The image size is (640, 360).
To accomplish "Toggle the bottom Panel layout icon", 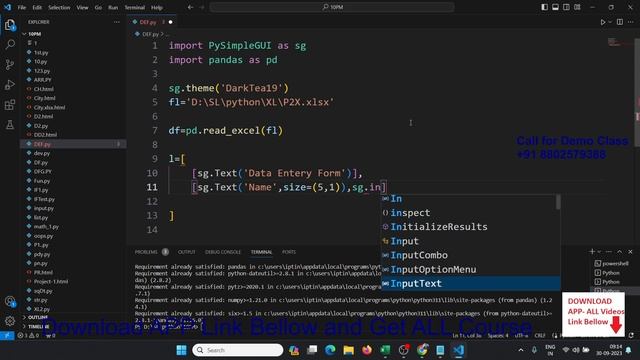I will point(556,7).
